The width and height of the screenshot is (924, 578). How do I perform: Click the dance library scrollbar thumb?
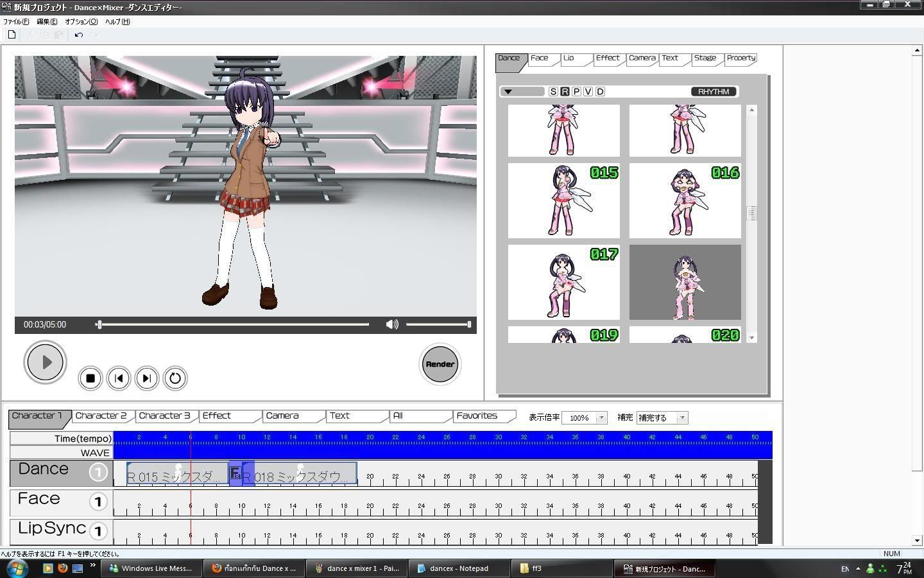click(751, 213)
